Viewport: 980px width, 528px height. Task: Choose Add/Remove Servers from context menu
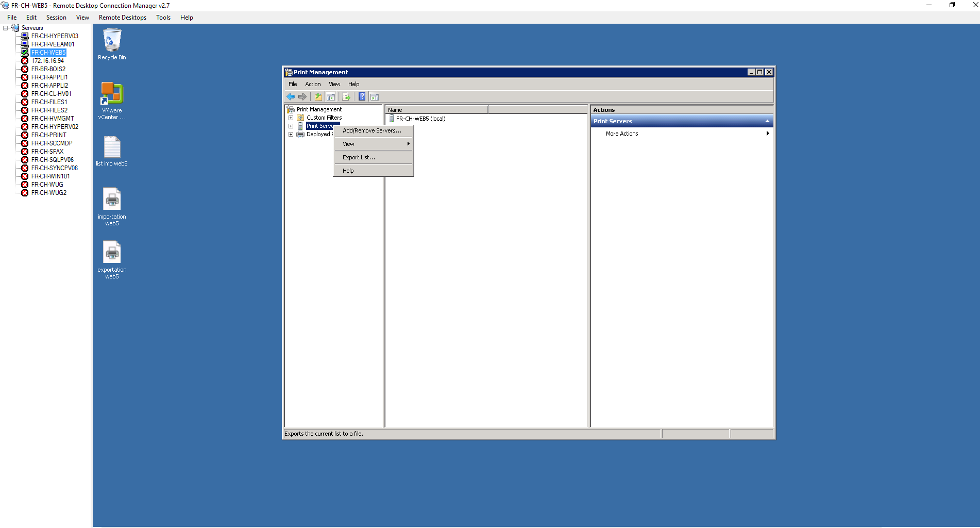371,130
